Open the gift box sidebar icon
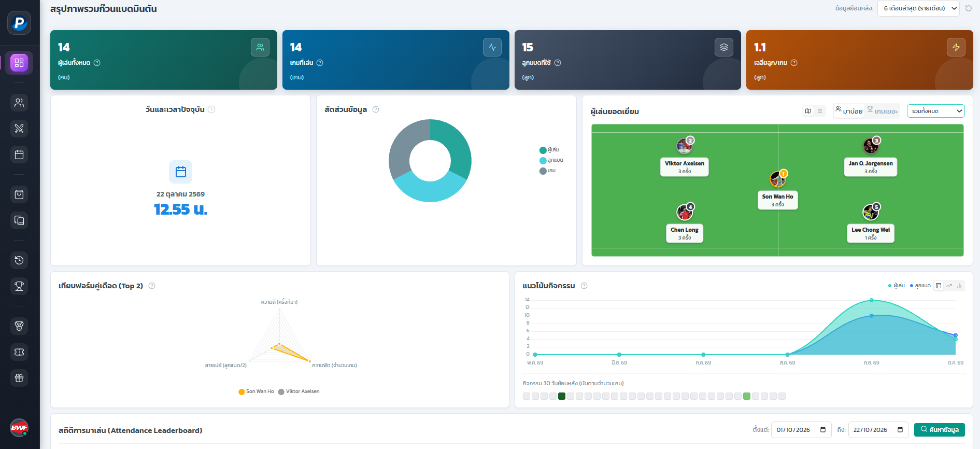The image size is (980, 449). coord(19,378)
